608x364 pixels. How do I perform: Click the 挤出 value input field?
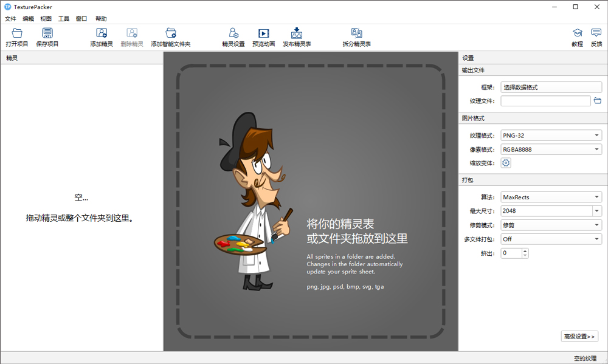click(511, 253)
